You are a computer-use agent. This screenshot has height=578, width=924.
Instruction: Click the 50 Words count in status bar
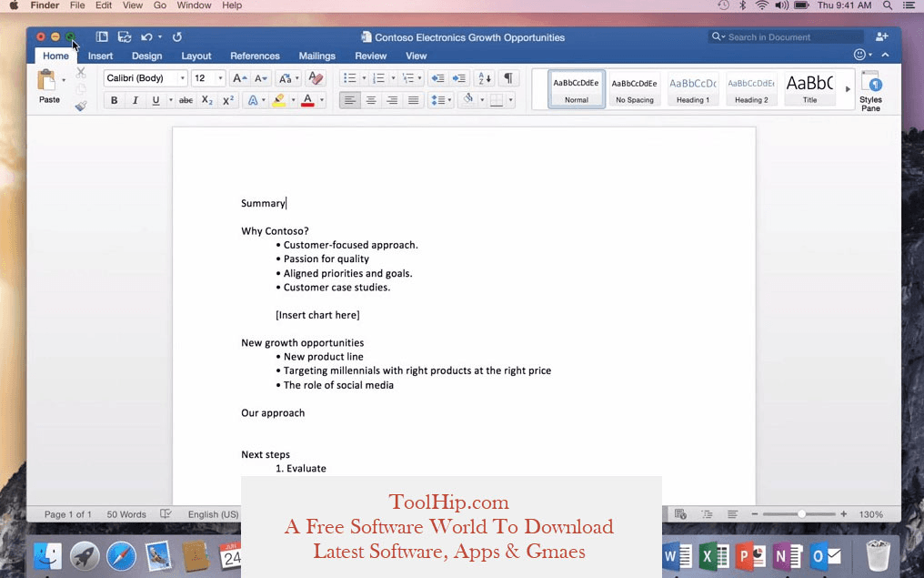126,514
